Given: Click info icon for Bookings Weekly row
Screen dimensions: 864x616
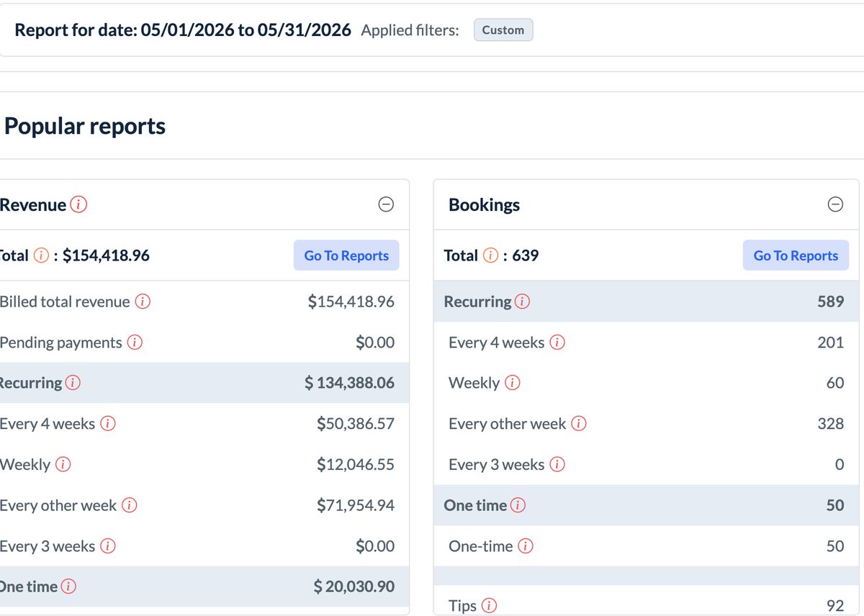Looking at the screenshot, I should [512, 383].
